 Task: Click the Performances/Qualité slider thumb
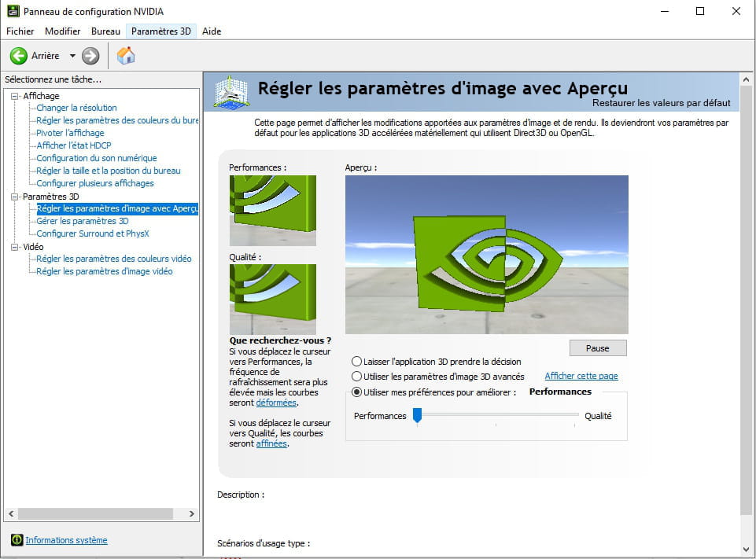pyautogui.click(x=418, y=415)
